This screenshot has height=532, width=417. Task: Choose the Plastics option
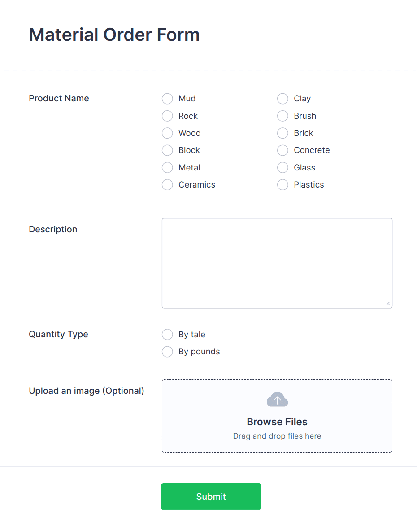(282, 184)
